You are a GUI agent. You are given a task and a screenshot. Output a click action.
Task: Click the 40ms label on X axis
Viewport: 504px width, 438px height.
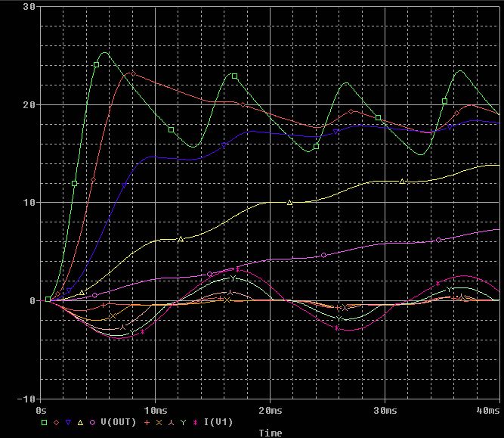point(489,411)
